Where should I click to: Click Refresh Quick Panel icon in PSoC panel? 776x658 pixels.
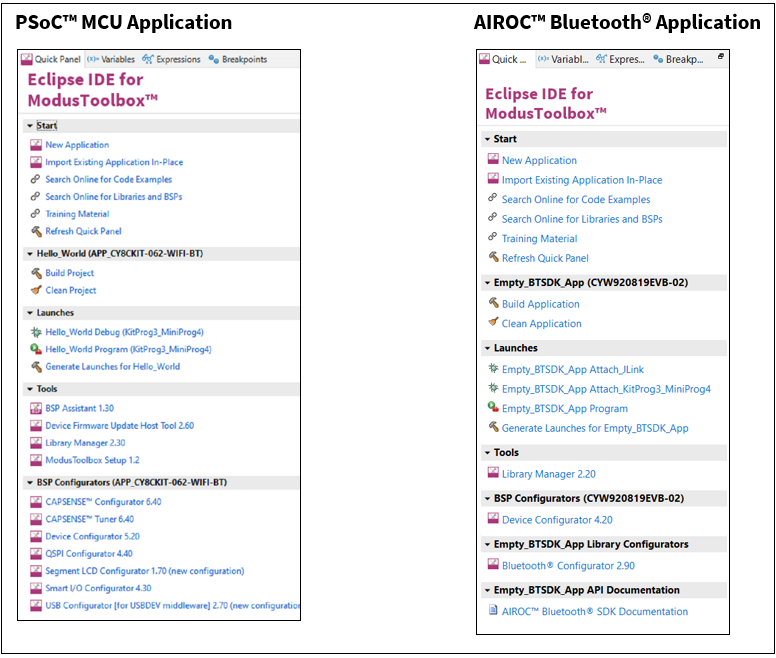click(x=36, y=231)
